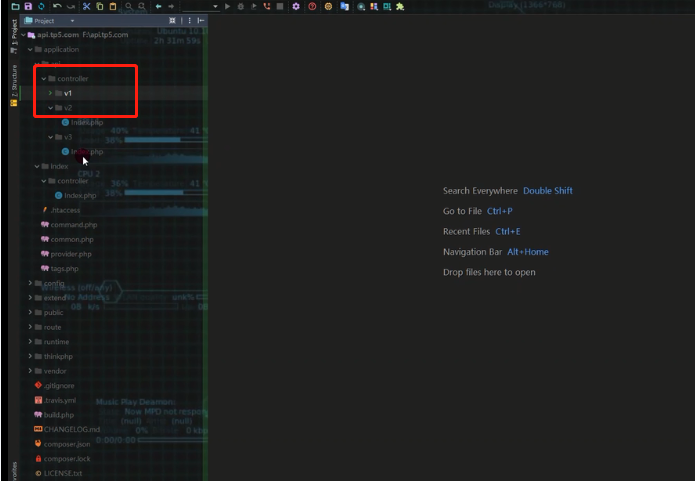
Task: Select the .htaccess file
Action: click(64, 210)
